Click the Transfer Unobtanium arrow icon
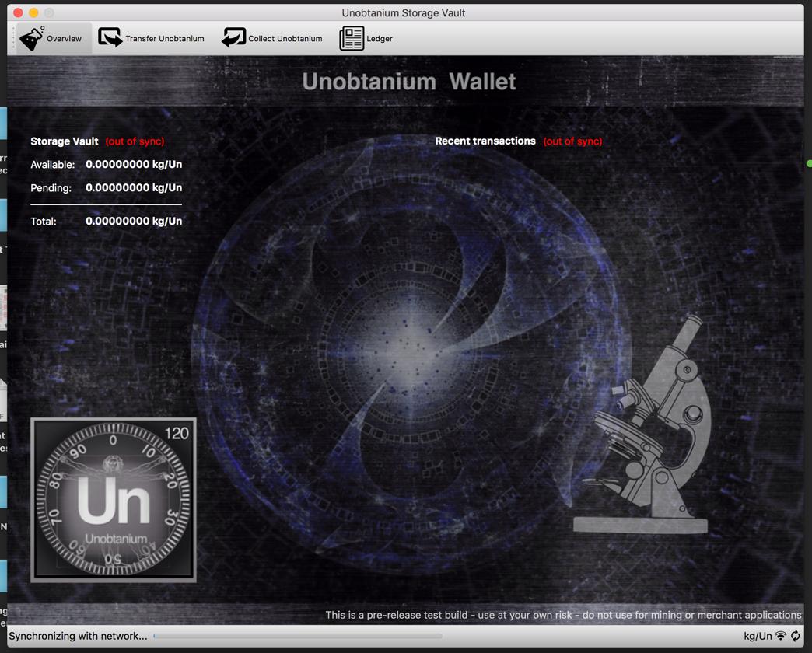The height and width of the screenshot is (653, 812). pyautogui.click(x=110, y=38)
